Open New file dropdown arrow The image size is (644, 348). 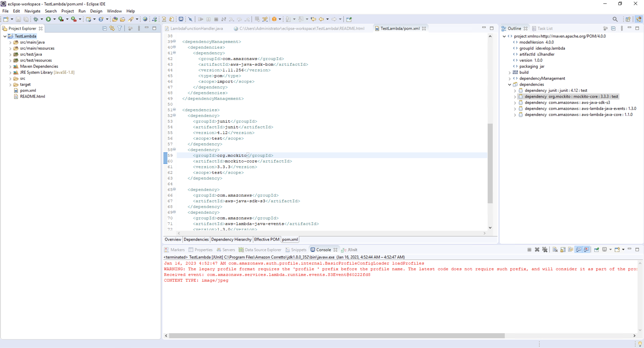coord(12,19)
